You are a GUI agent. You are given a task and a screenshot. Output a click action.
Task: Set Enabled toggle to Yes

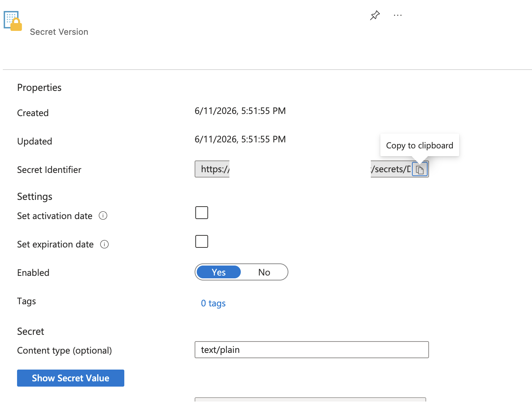[219, 272]
